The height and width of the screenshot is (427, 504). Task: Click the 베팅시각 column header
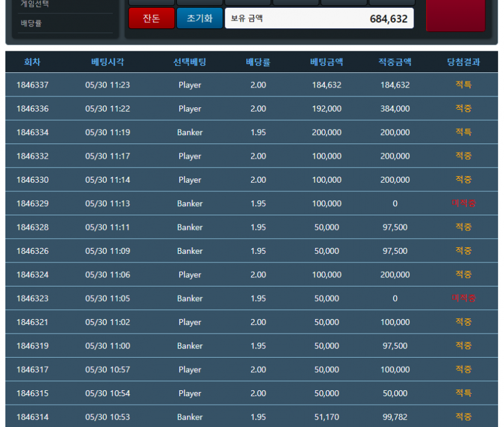(x=107, y=62)
